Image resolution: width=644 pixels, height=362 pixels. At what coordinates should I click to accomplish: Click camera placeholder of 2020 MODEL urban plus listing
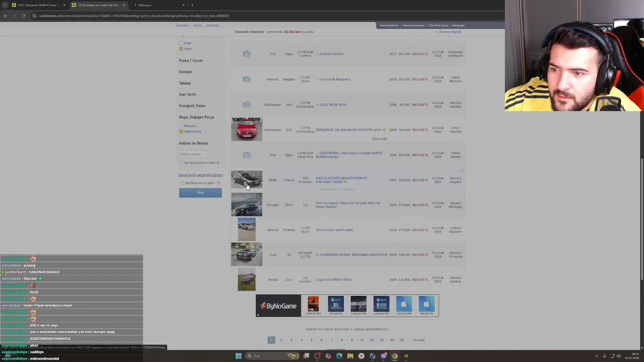(x=247, y=155)
